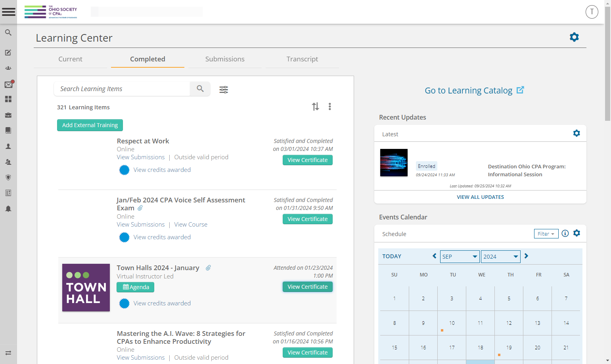Open the three-dot options for learning items
This screenshot has width=611, height=364.
[x=329, y=107]
